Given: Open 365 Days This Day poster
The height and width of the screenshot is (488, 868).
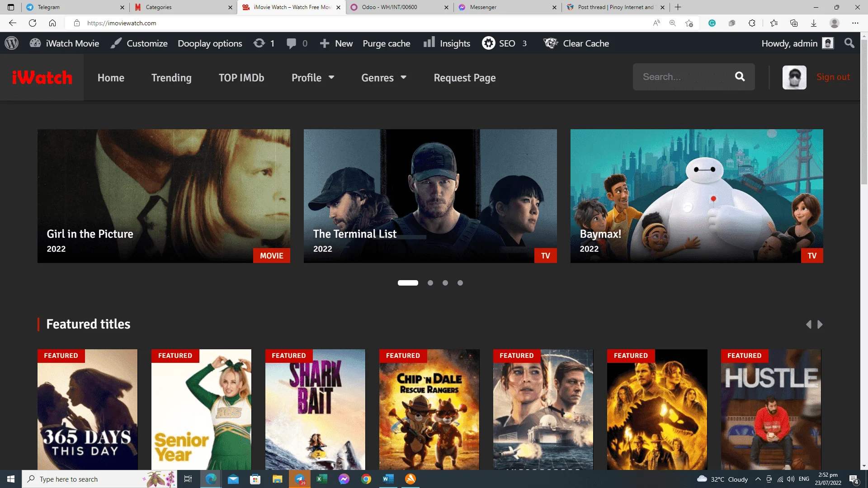Looking at the screenshot, I should 87,409.
